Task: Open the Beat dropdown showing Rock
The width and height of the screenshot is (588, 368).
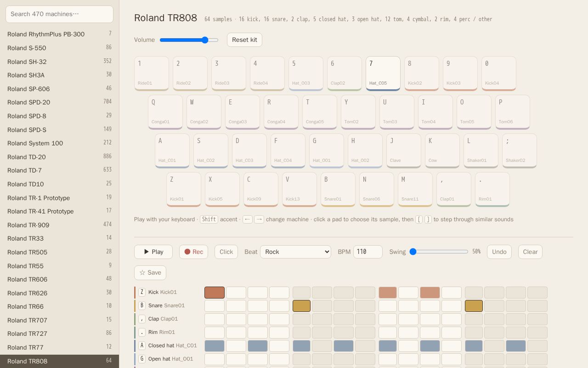Action: (295, 252)
